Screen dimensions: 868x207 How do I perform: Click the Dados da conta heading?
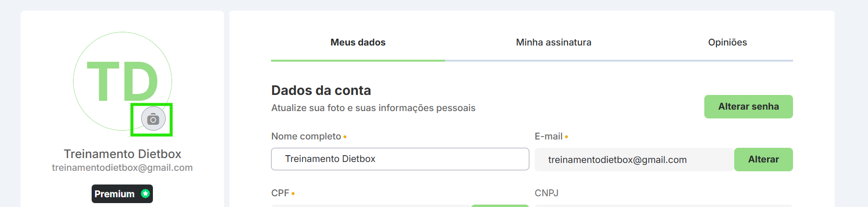(x=321, y=91)
